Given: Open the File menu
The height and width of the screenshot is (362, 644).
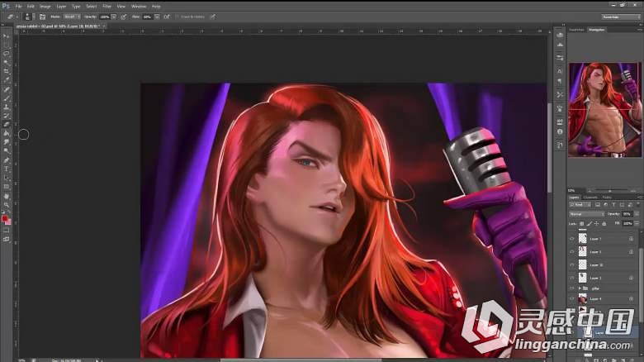Looking at the screenshot, I should point(18,6).
